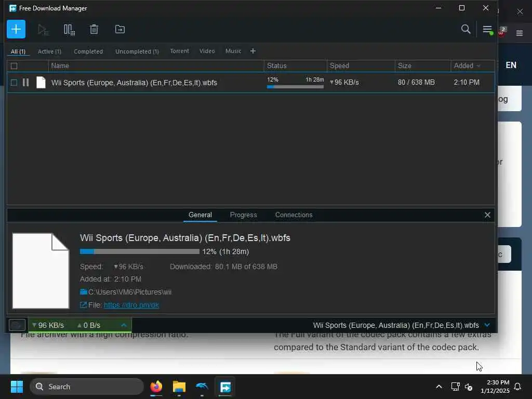The height and width of the screenshot is (399, 532).
Task: Expand the speed panel chevron in status bar
Action: [124, 325]
